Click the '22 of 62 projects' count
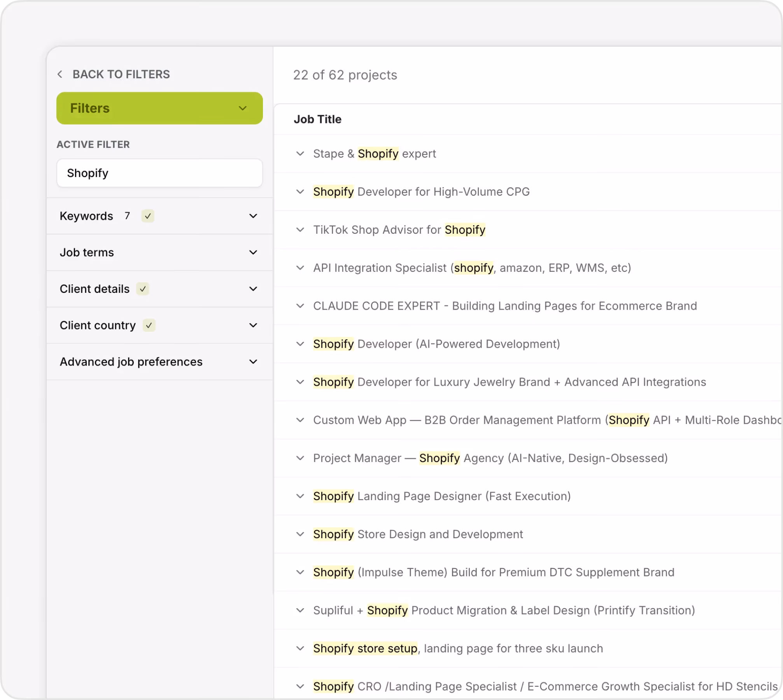 (x=345, y=75)
